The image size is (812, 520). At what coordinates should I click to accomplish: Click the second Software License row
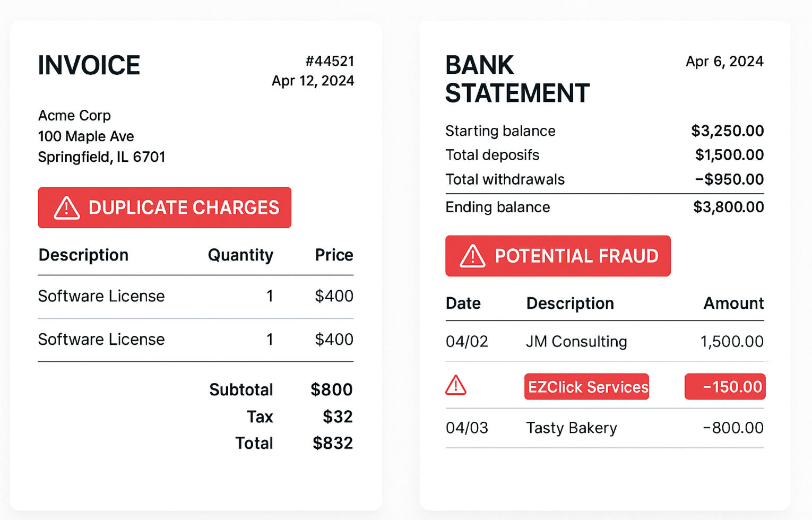(196, 340)
